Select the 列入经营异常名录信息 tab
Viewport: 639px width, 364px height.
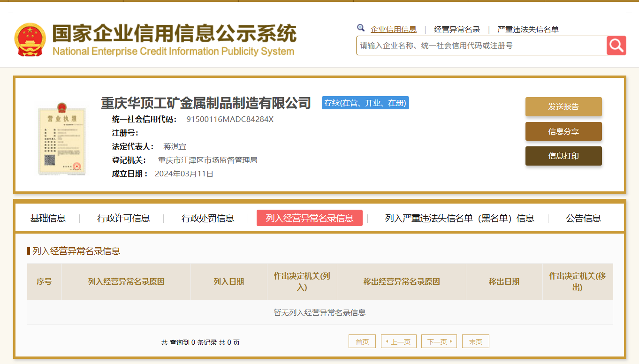[310, 218]
